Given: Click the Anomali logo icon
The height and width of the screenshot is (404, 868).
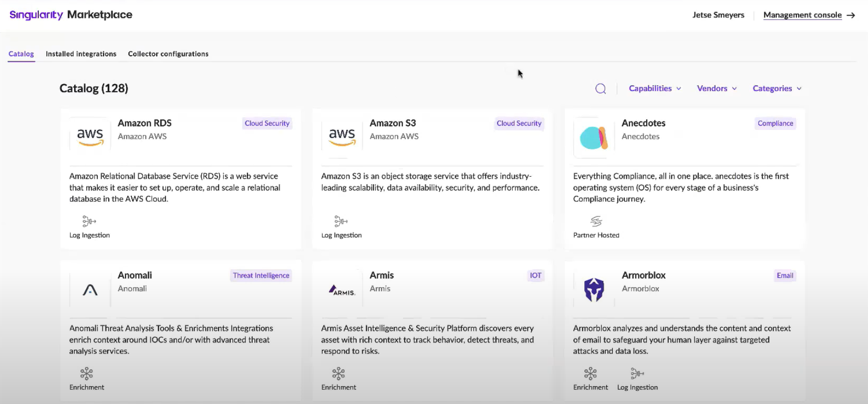Looking at the screenshot, I should [x=90, y=289].
